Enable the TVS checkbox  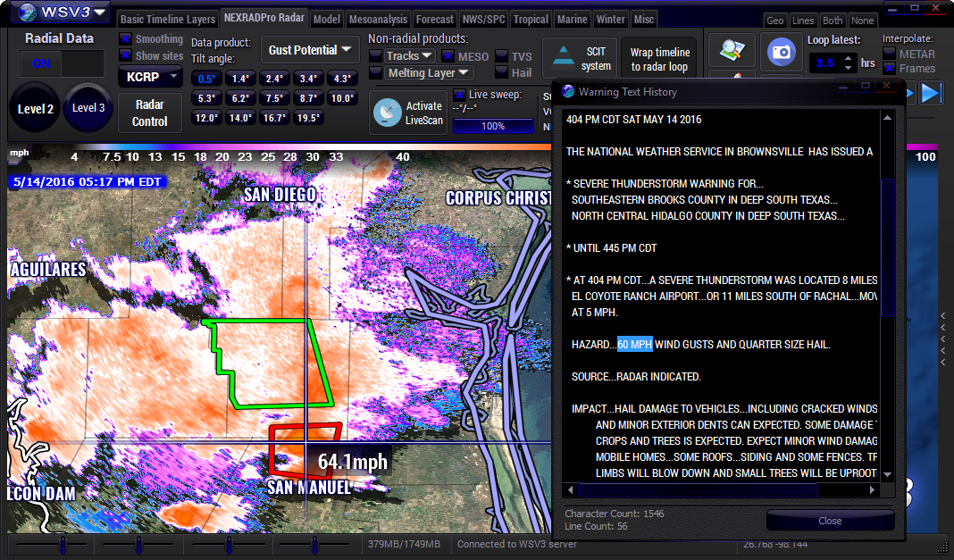(x=501, y=56)
